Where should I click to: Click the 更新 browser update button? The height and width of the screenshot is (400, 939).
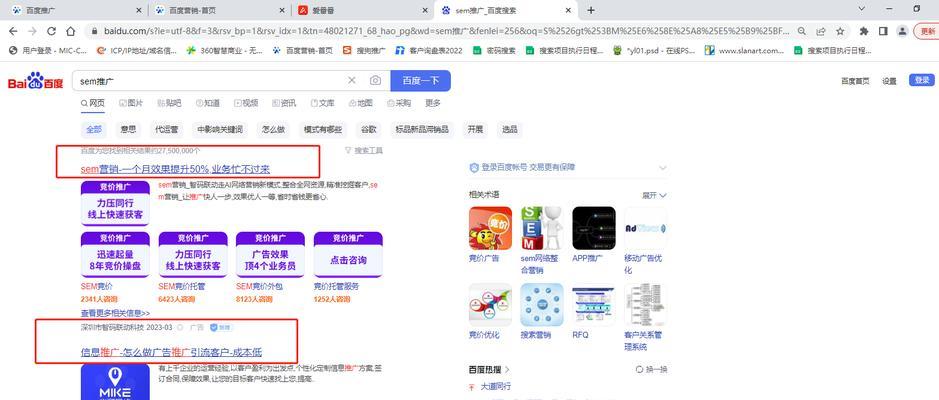pyautogui.click(x=926, y=31)
